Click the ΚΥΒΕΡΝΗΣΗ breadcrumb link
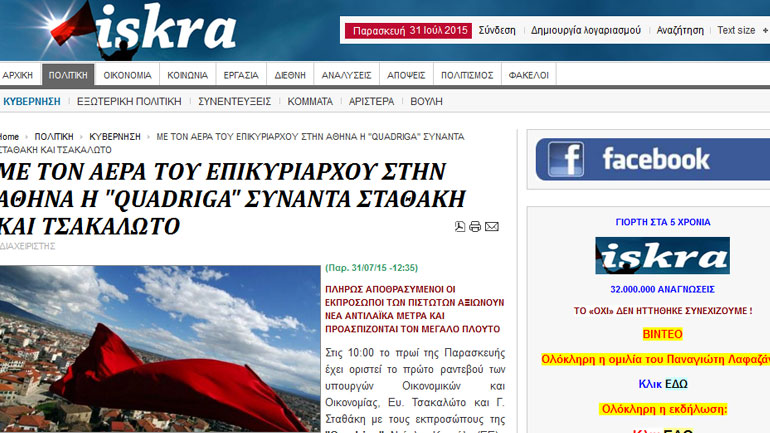The image size is (770, 433). pyautogui.click(x=114, y=137)
